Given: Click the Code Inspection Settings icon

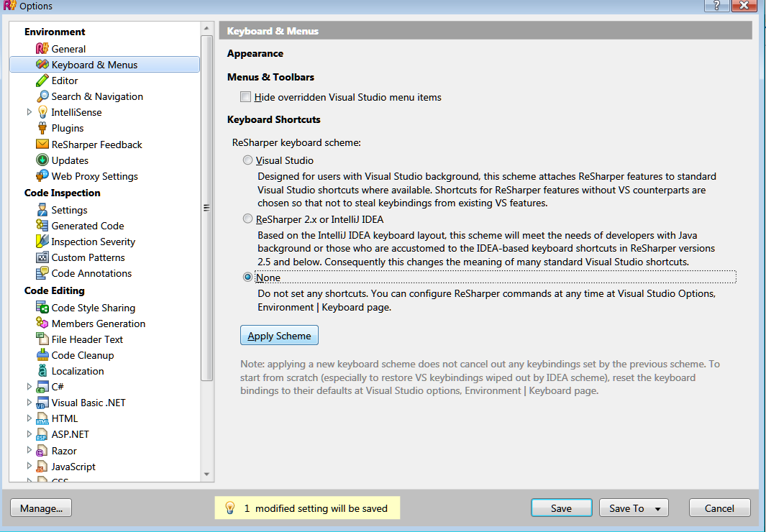Looking at the screenshot, I should tap(42, 210).
